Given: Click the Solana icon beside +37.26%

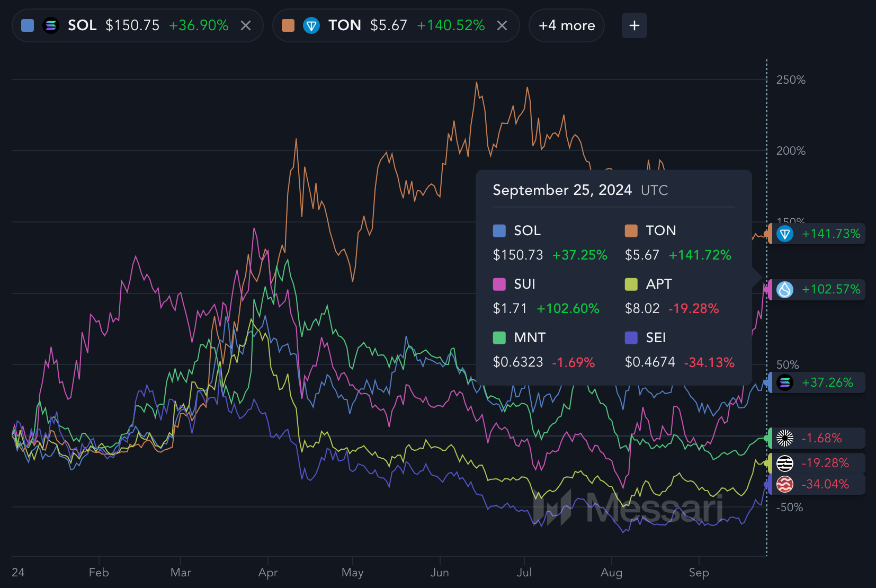Looking at the screenshot, I should tap(785, 382).
